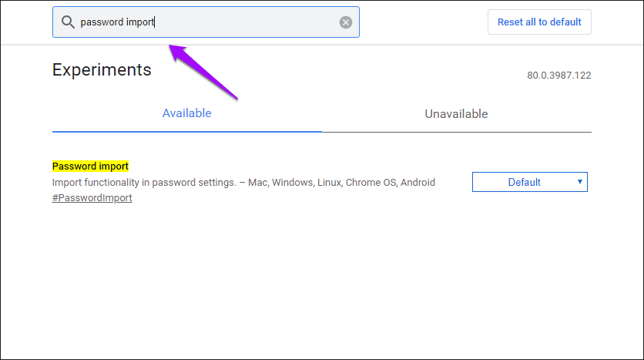The width and height of the screenshot is (644, 360).
Task: Select the highlighted Password import title
Action: point(90,167)
